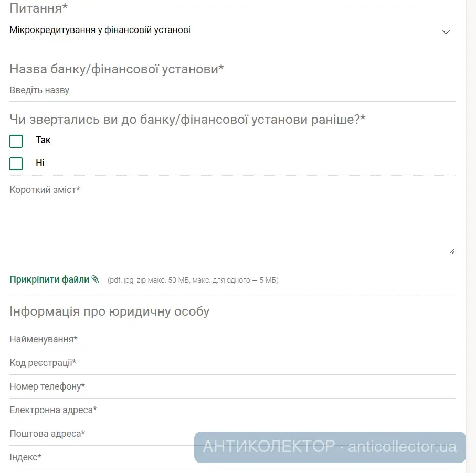Select the Номер телефону field
476x473 pixels.
coord(231,386)
